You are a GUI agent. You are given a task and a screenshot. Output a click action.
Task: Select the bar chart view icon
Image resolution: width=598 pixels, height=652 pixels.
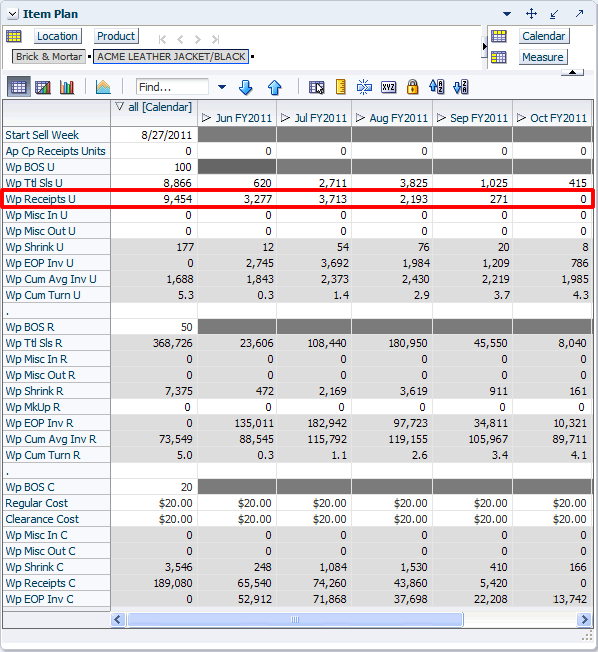[67, 87]
